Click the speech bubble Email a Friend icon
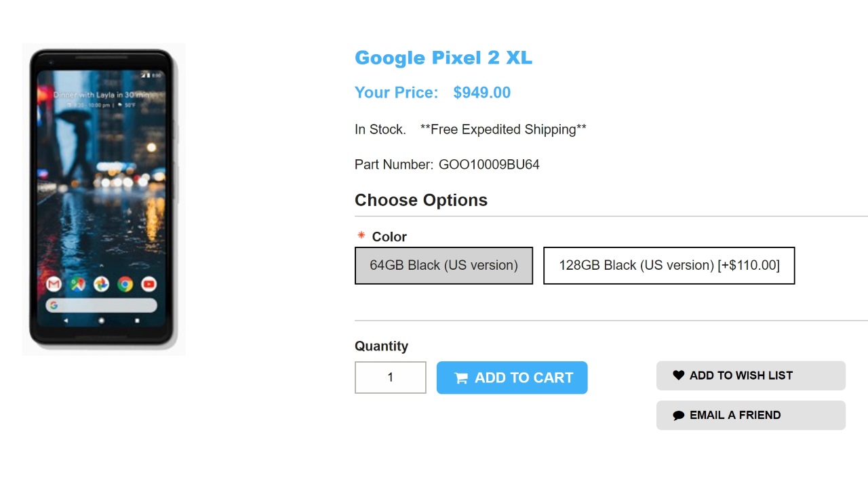This screenshot has width=868, height=488. pyautogui.click(x=678, y=415)
